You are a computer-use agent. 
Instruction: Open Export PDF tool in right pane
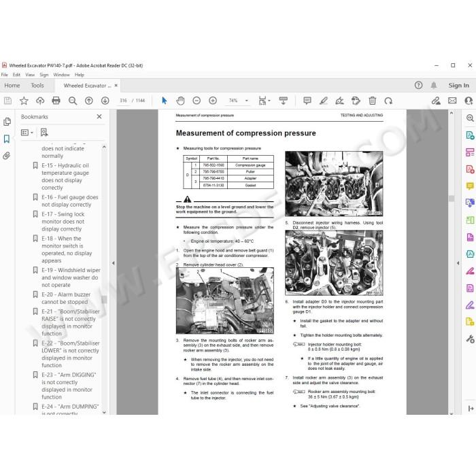coord(470,135)
